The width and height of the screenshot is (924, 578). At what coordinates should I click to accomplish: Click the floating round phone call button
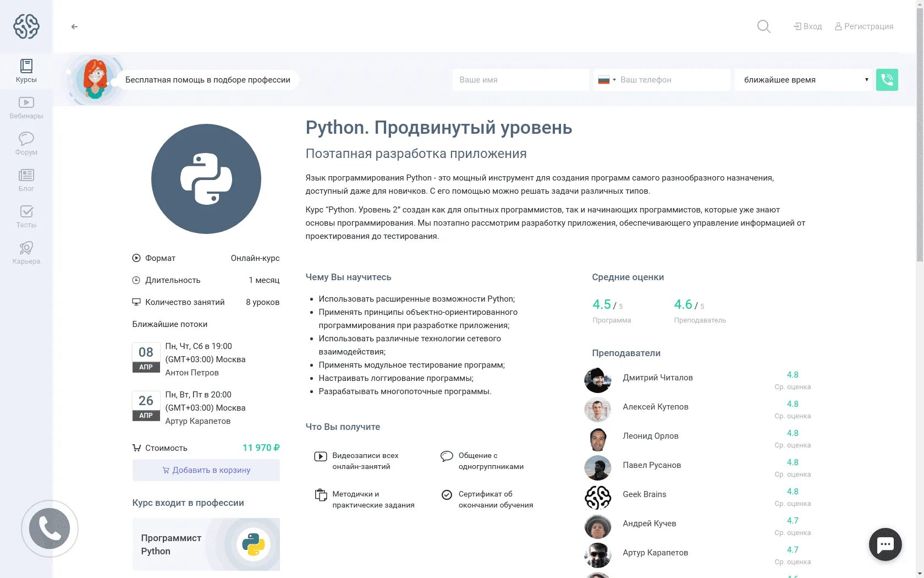point(50,528)
